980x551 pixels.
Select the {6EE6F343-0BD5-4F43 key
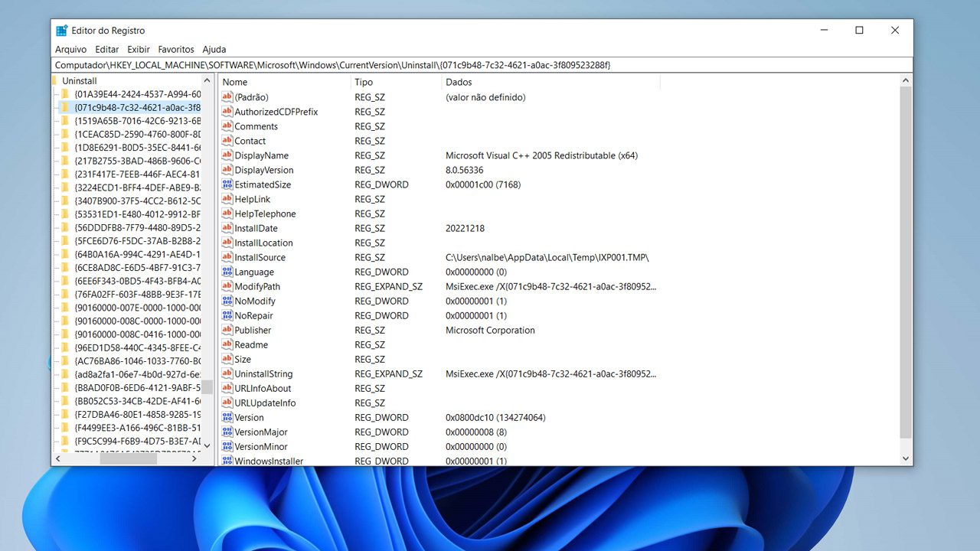point(137,281)
